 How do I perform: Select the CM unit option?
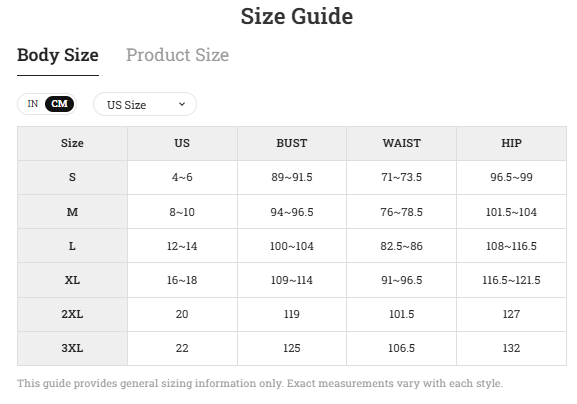60,104
